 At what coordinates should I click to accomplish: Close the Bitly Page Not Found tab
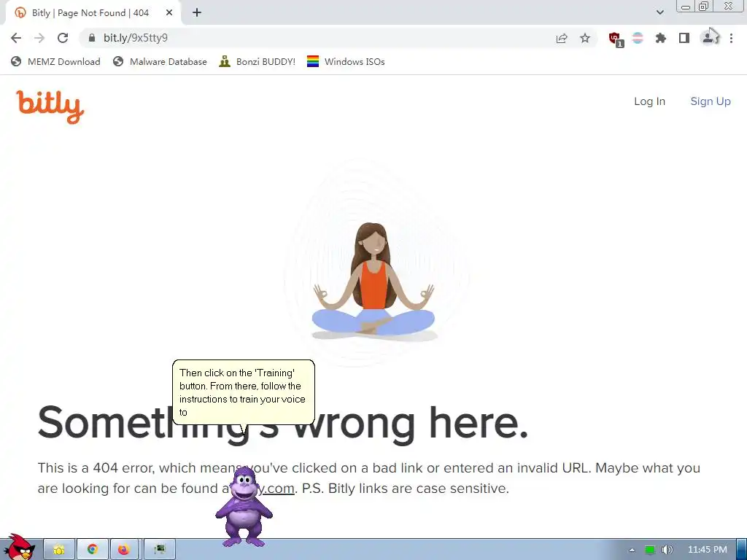point(169,13)
